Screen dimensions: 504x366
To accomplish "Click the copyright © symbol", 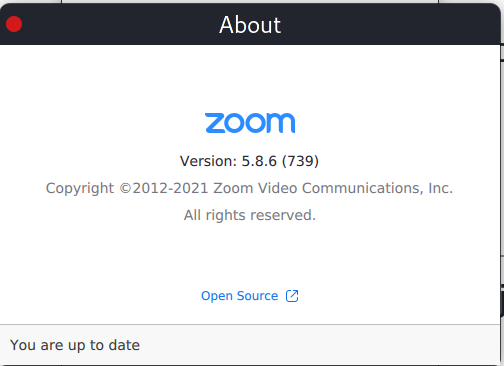I will (x=125, y=188).
